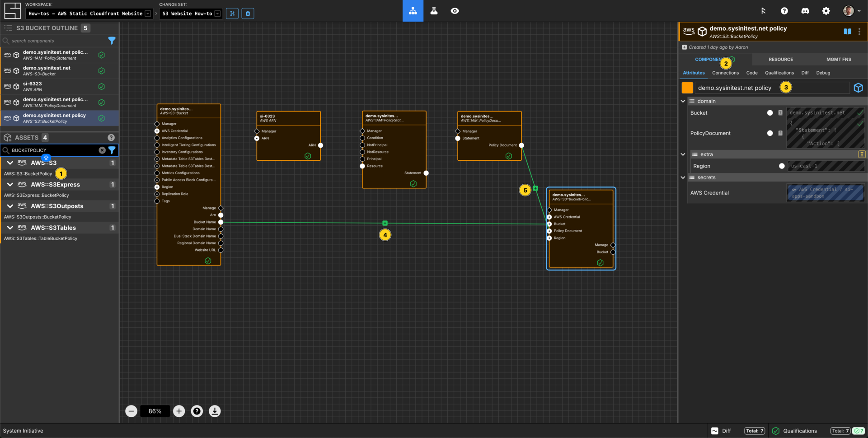Click the Bucket Name to Bucket edge marker

pos(385,223)
